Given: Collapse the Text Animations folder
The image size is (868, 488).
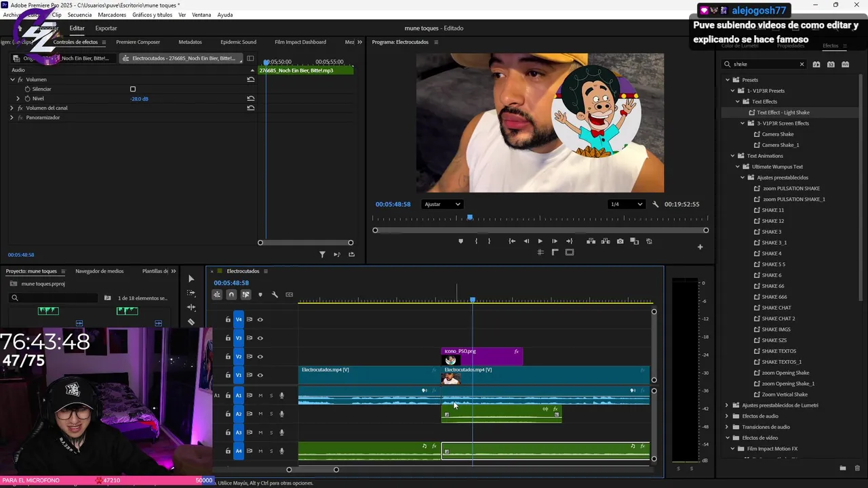Looking at the screenshot, I should point(732,156).
